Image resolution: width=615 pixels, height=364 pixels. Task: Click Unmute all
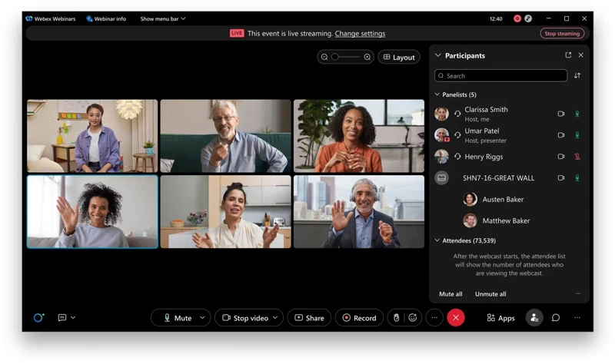[x=490, y=294]
